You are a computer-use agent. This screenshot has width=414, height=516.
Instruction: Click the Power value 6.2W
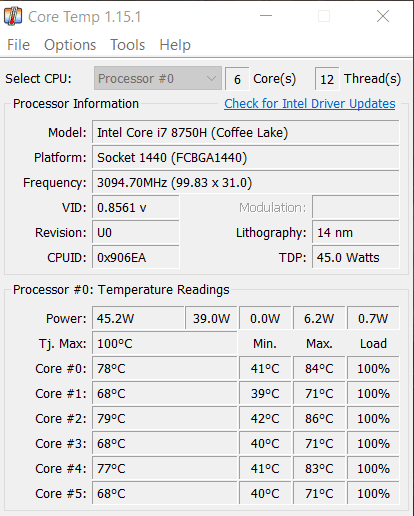click(x=319, y=318)
